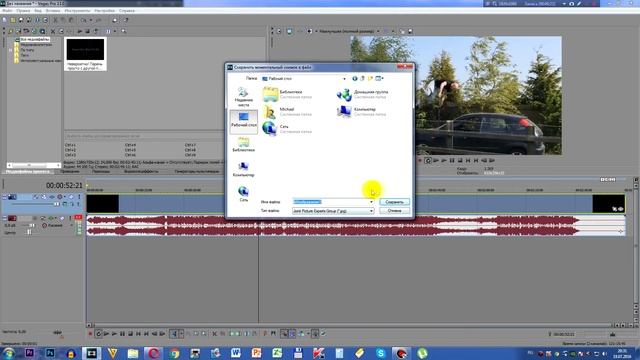Open the Правка menu
This screenshot has width=640, height=360.
pyautogui.click(x=23, y=11)
